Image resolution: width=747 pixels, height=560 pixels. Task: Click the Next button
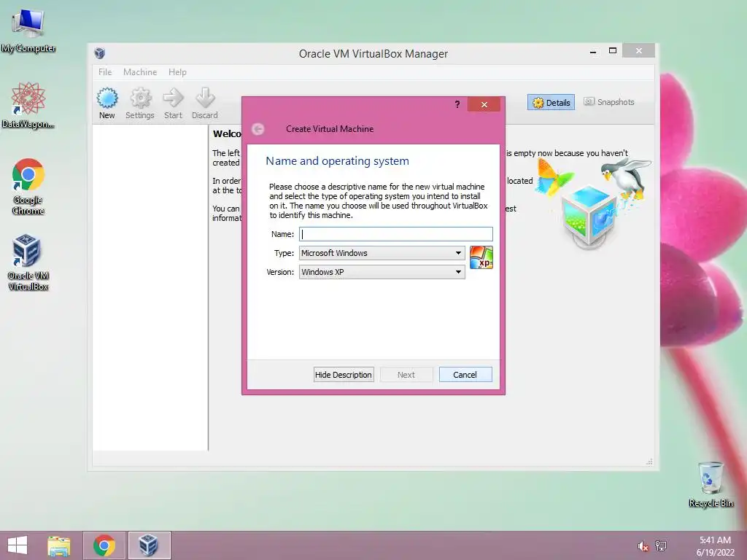click(x=406, y=375)
